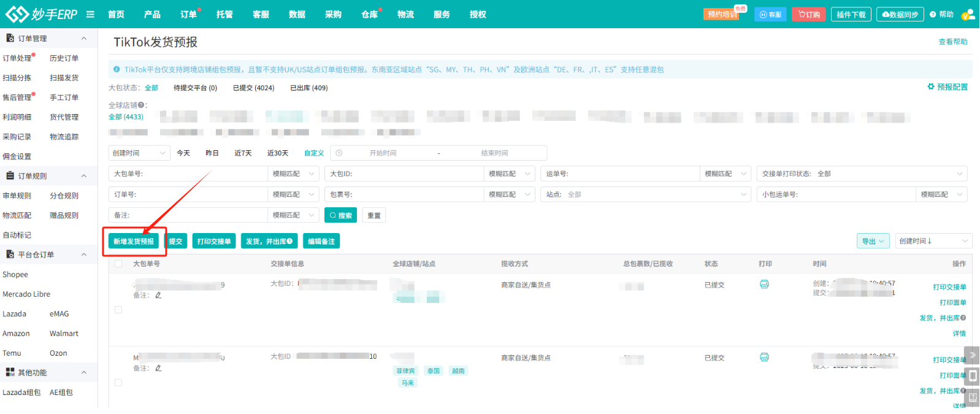
Task: Click the 大包单号 input field
Action: click(x=188, y=174)
